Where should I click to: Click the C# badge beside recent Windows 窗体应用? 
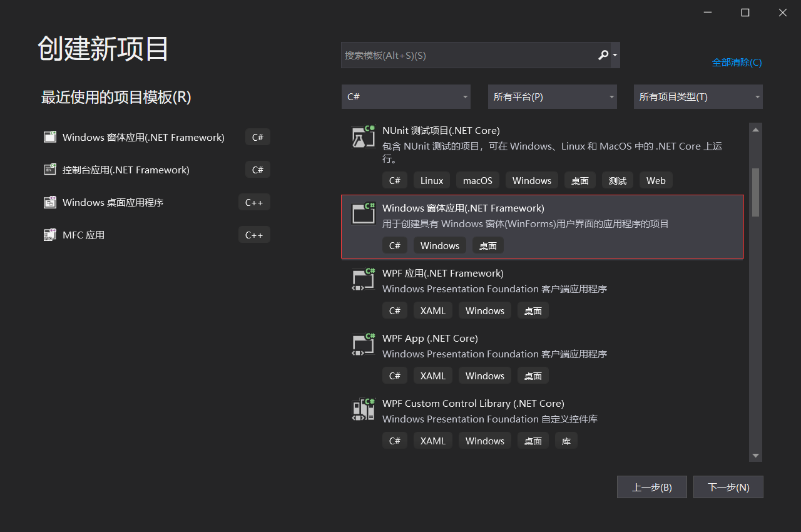258,137
